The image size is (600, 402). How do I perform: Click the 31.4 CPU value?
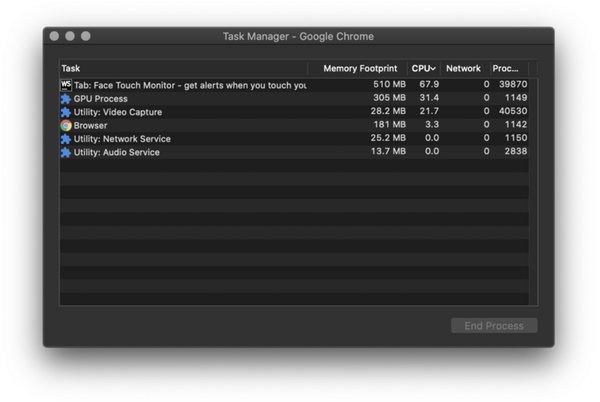(429, 98)
